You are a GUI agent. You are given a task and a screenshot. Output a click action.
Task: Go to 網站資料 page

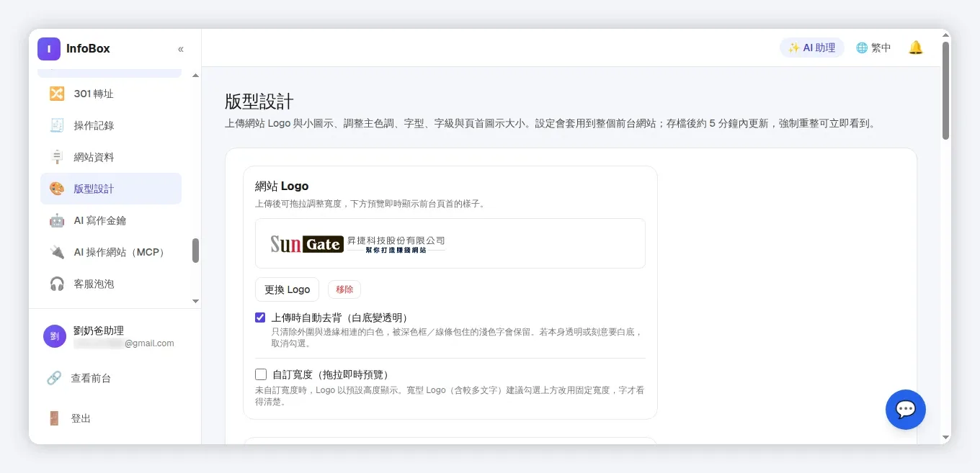click(x=111, y=157)
